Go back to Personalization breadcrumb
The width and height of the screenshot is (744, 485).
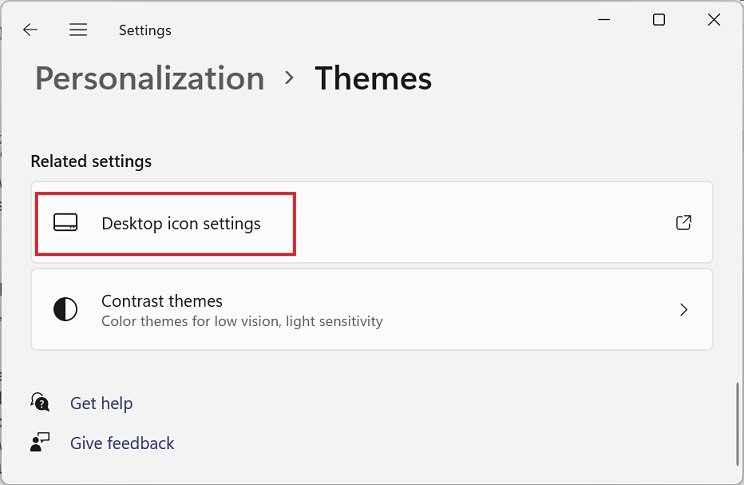[150, 78]
